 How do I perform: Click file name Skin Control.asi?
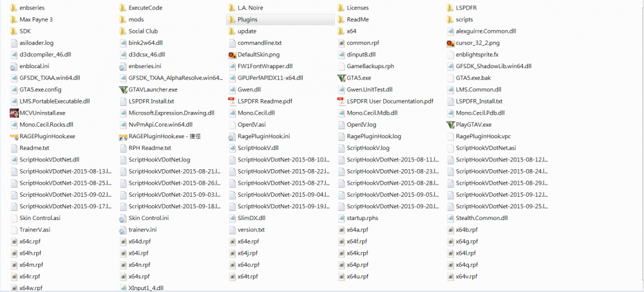click(40, 218)
